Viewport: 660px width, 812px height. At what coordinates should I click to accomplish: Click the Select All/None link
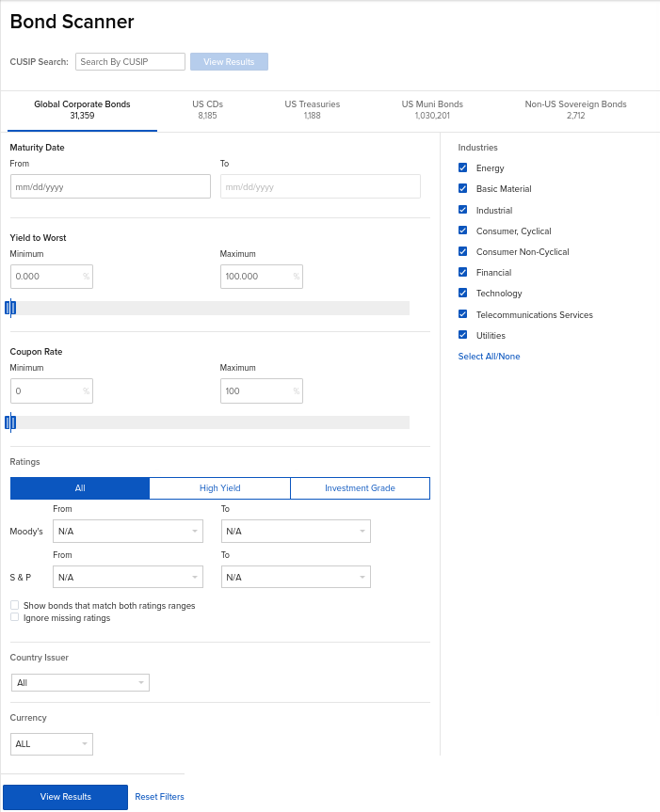click(489, 357)
